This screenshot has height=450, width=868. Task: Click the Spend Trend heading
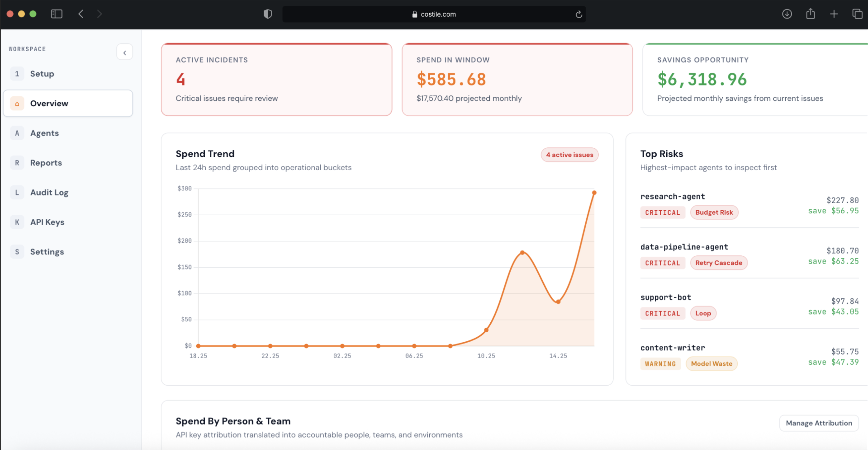click(x=205, y=154)
